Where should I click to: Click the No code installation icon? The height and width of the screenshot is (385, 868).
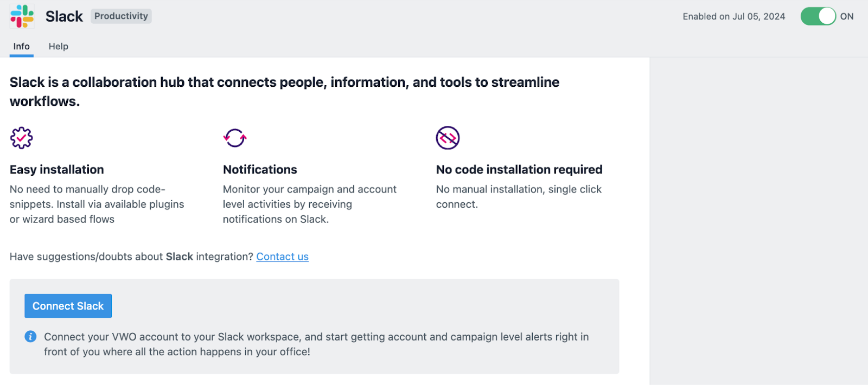448,138
